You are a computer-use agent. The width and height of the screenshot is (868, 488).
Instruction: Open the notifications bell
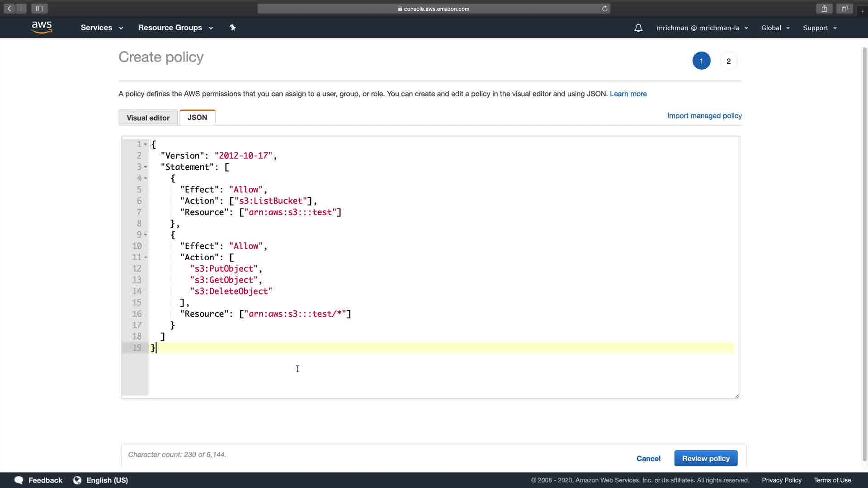(x=638, y=28)
